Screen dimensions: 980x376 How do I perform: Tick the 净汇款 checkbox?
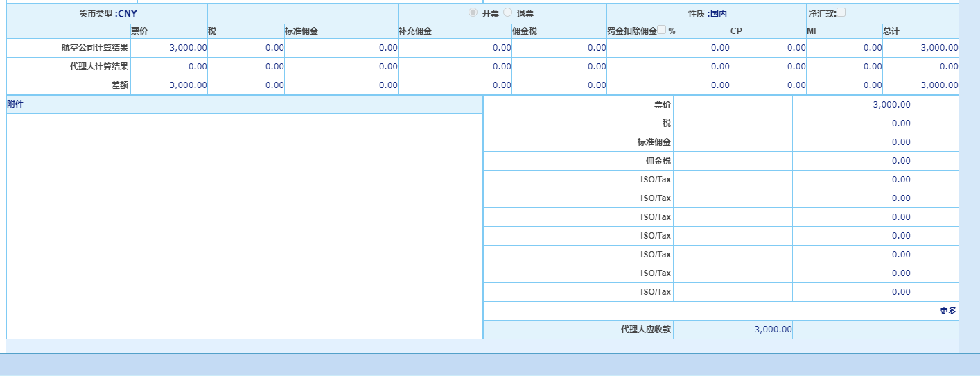coord(841,12)
